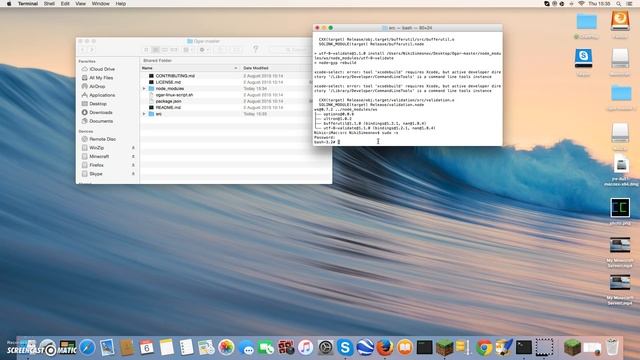The image size is (640, 360).
Task: Eject Skype volume in Finder sidebar
Action: click(133, 174)
